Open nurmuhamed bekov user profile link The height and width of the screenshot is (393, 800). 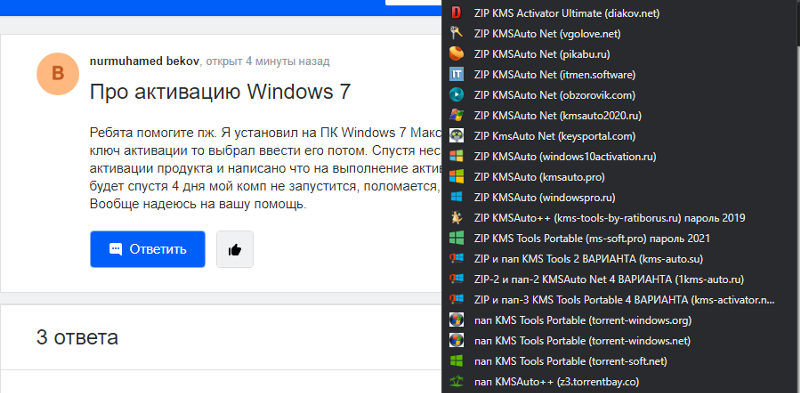145,61
